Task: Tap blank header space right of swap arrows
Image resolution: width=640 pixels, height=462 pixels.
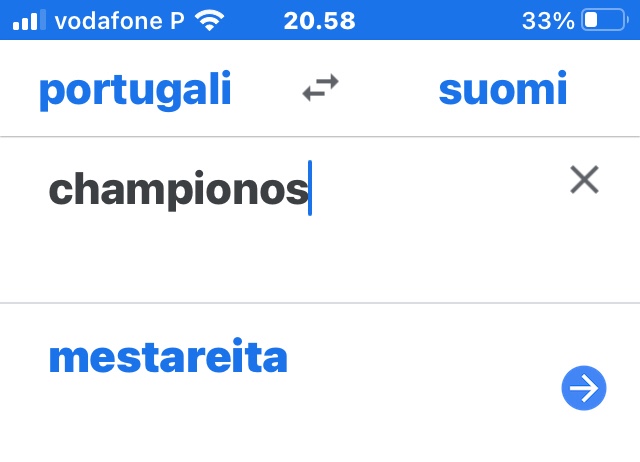Action: (385, 90)
